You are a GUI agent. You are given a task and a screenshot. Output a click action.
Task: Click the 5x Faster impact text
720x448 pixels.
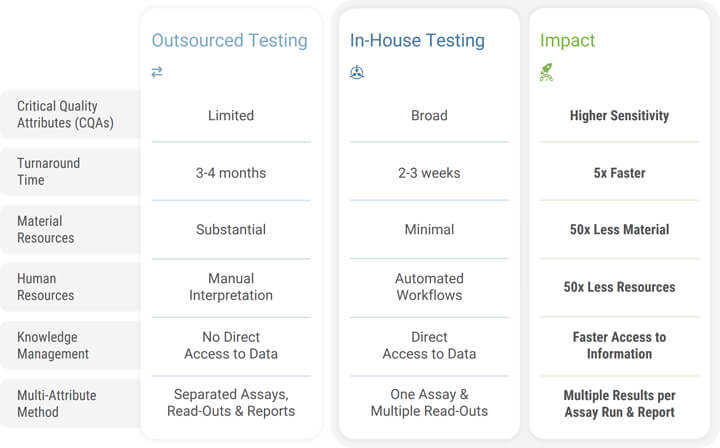coord(619,173)
